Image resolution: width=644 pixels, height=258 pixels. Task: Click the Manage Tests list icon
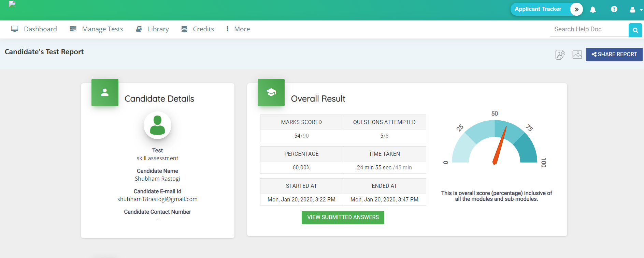(73, 29)
